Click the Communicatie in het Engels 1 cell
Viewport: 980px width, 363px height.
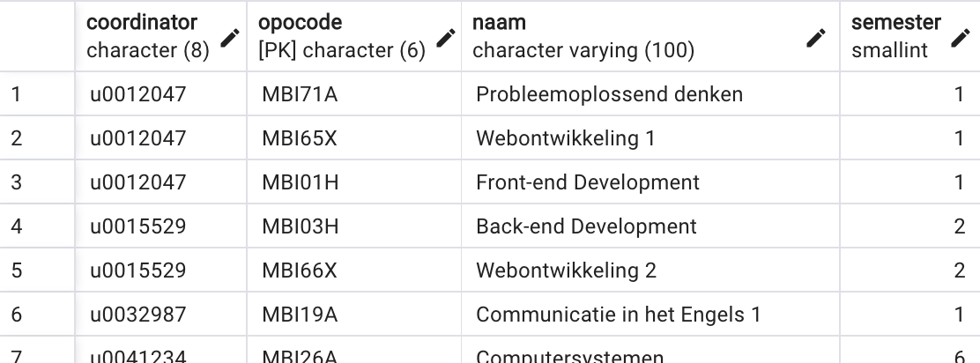[618, 315]
